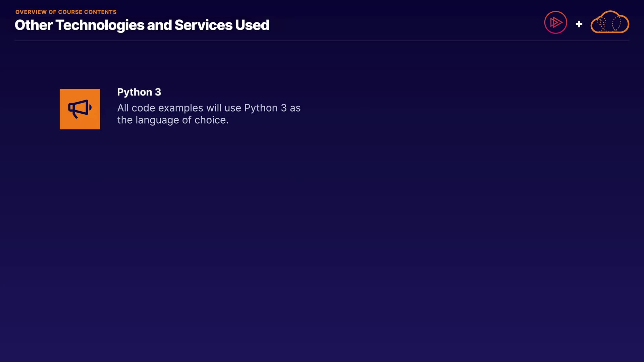Click the word "Technologies" in the title
This screenshot has height=362, width=644.
[100, 25]
